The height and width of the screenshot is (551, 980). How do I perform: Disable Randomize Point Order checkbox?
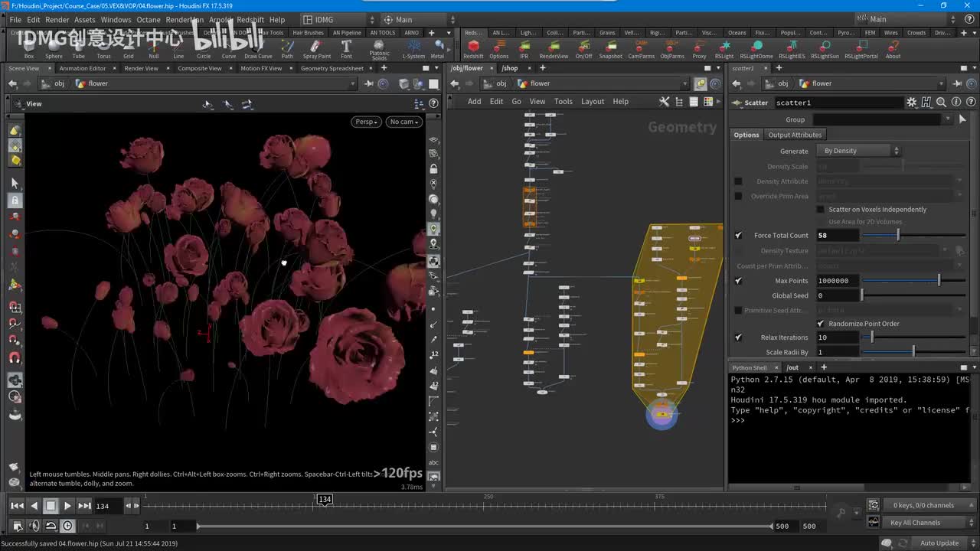click(x=821, y=324)
